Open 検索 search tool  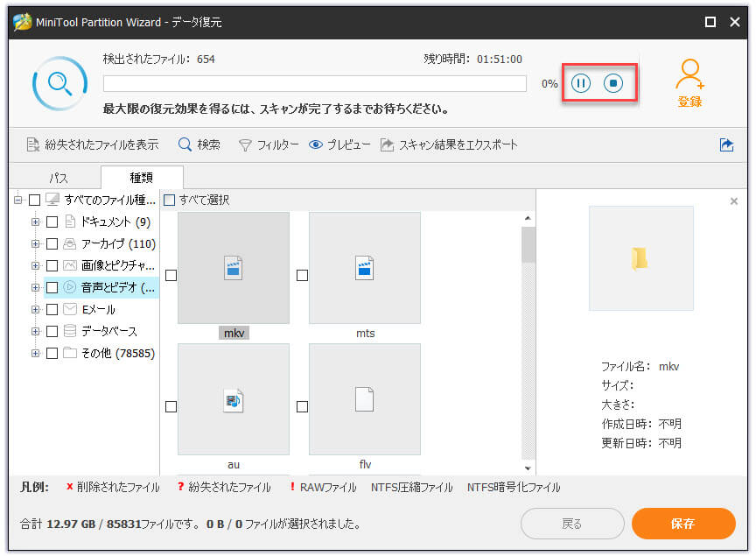[x=199, y=145]
